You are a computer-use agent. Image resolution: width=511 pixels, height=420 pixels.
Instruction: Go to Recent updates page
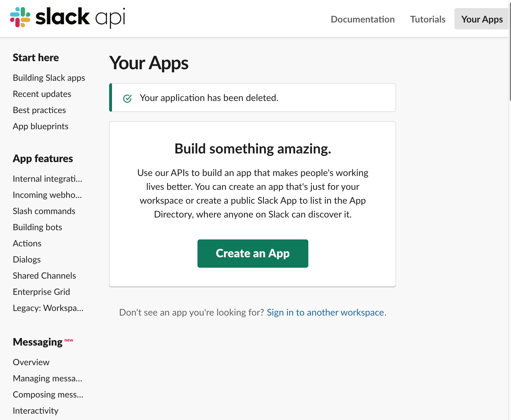(x=42, y=94)
